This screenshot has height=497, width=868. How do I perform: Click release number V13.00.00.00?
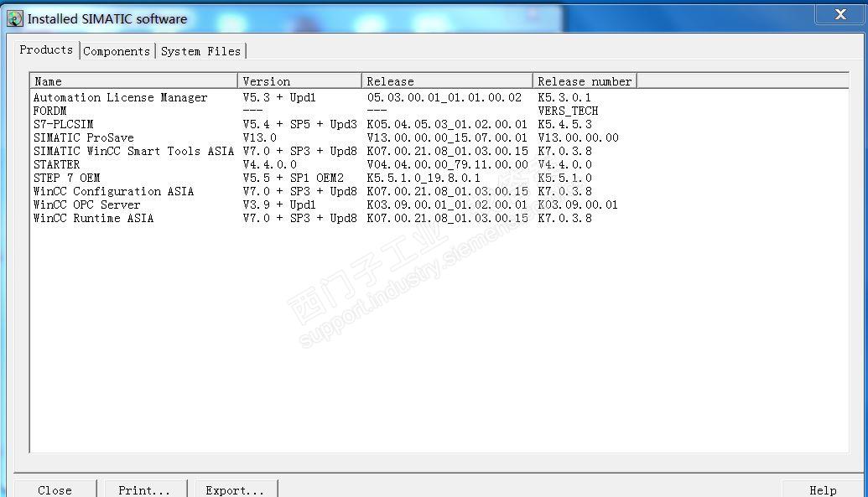[578, 137]
